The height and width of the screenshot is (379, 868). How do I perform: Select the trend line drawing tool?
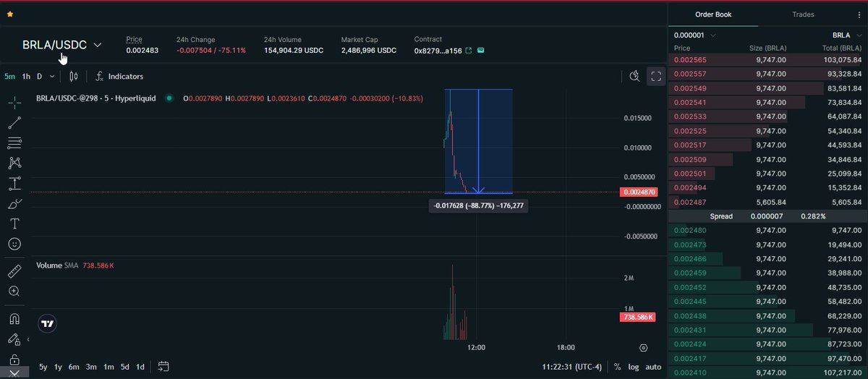(14, 123)
